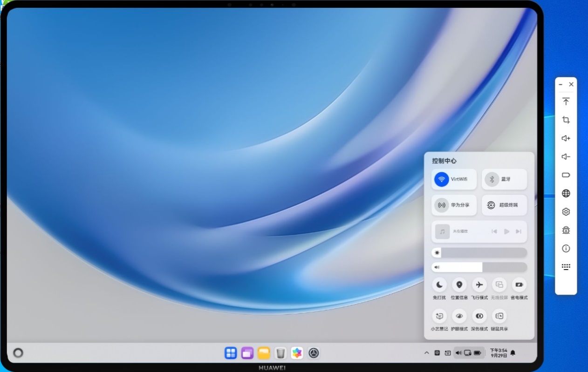Viewport: 588px width, 372px height.
Task: Open emulator settings gear icon
Action: (566, 212)
